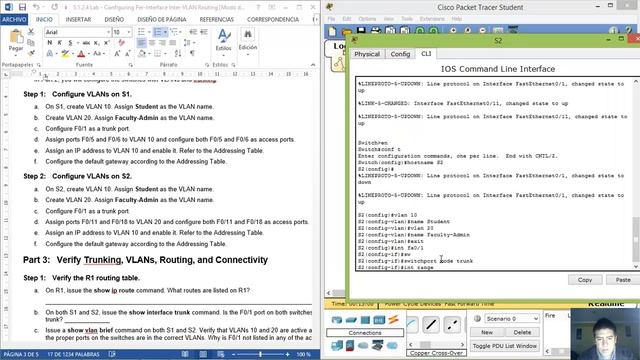Click the zoom in icon in Packet Tracer
The image size is (640, 360).
(x=453, y=31)
